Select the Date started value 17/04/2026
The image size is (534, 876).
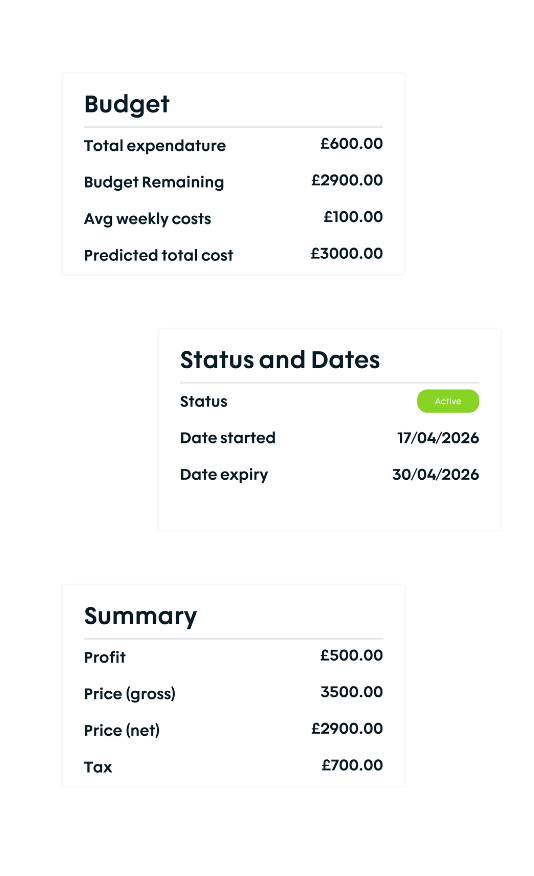coord(438,438)
